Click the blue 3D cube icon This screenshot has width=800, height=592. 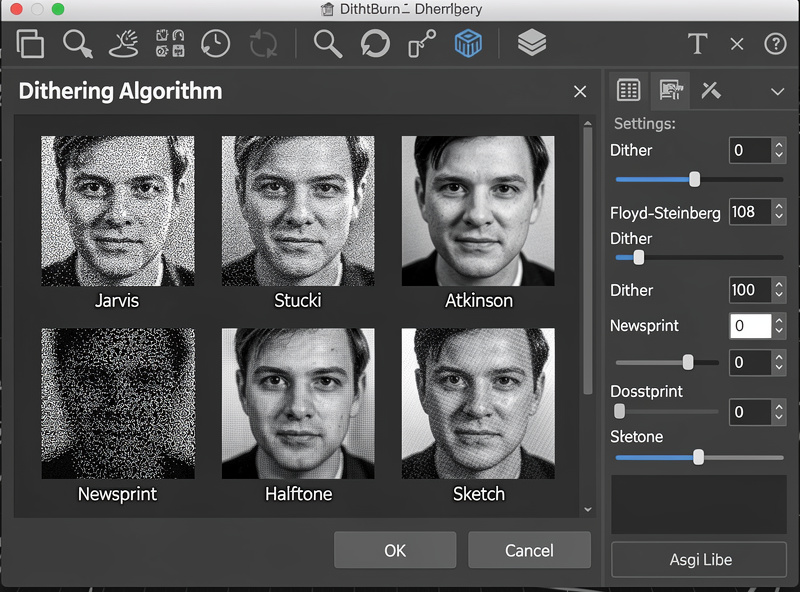tap(468, 43)
